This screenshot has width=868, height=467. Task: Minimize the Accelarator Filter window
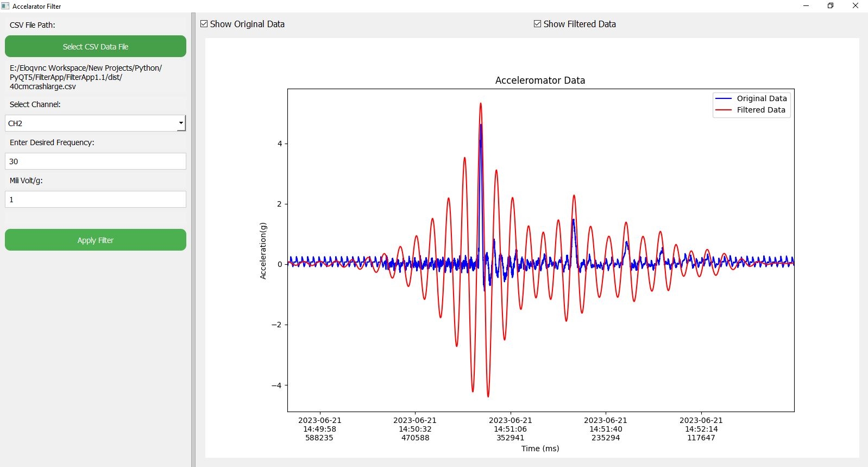[x=806, y=6]
